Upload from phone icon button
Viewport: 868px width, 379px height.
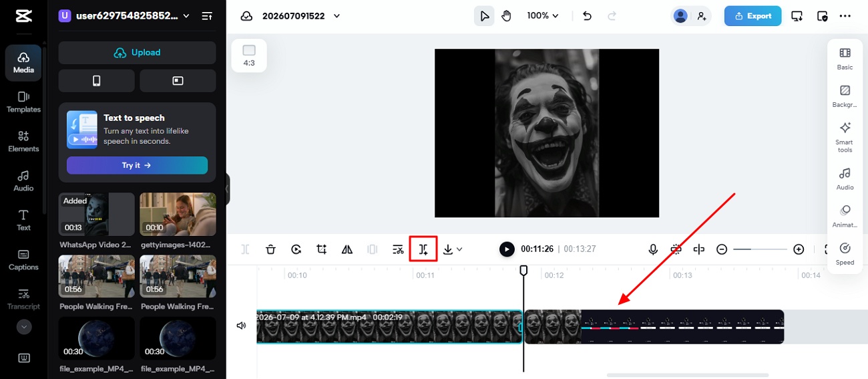pos(96,81)
